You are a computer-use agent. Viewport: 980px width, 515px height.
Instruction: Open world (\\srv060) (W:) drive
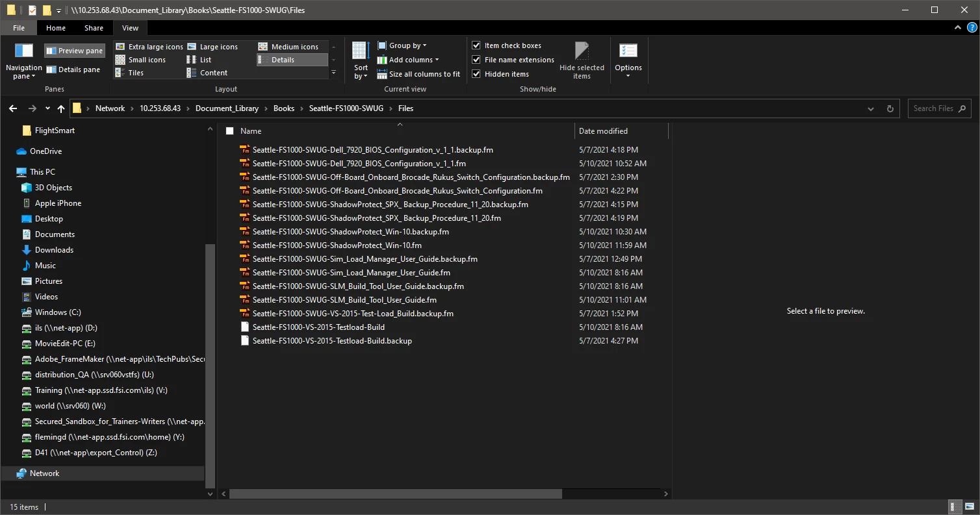[x=70, y=406]
